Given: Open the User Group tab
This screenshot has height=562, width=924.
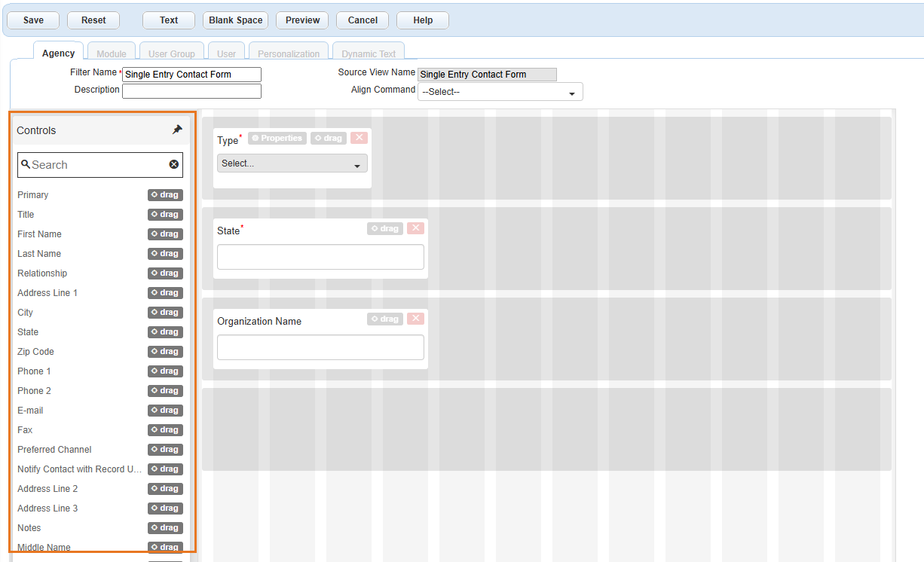Looking at the screenshot, I should [171, 53].
